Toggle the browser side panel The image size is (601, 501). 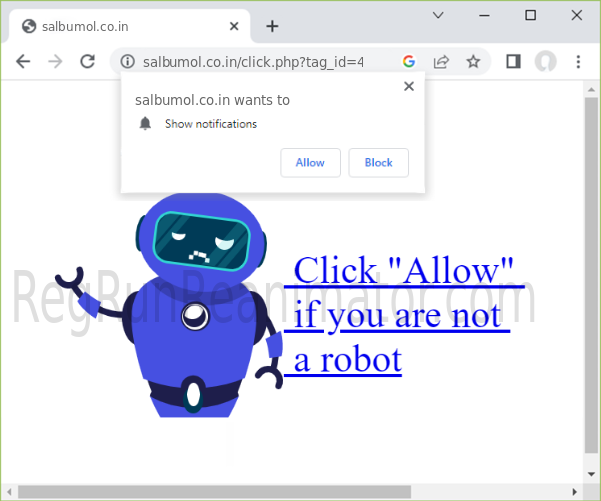513,62
